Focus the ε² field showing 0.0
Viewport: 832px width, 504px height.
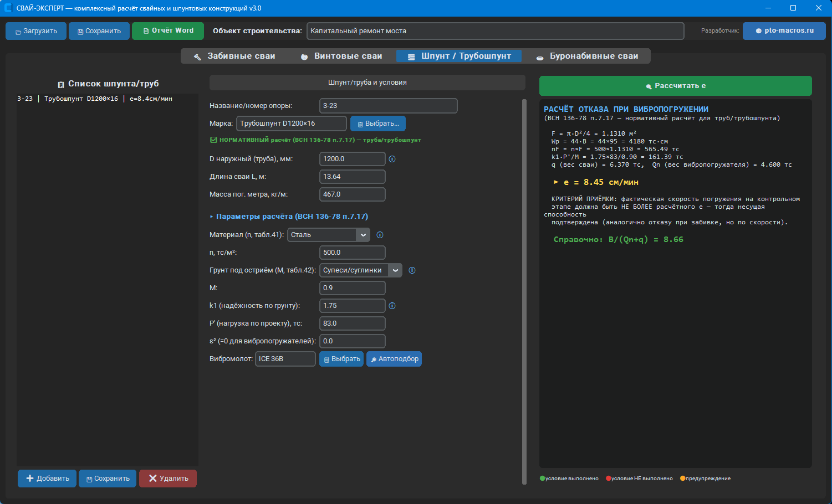tap(353, 341)
